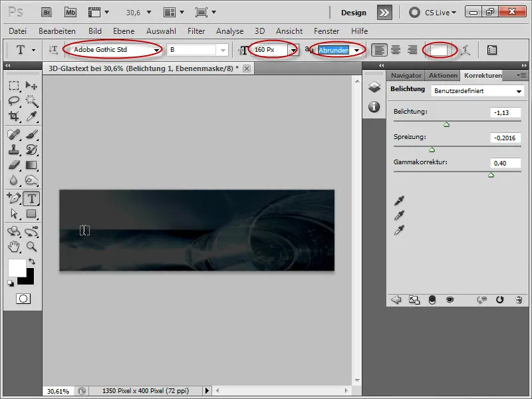
Task: Select the History Brush tool
Action: pyautogui.click(x=31, y=150)
